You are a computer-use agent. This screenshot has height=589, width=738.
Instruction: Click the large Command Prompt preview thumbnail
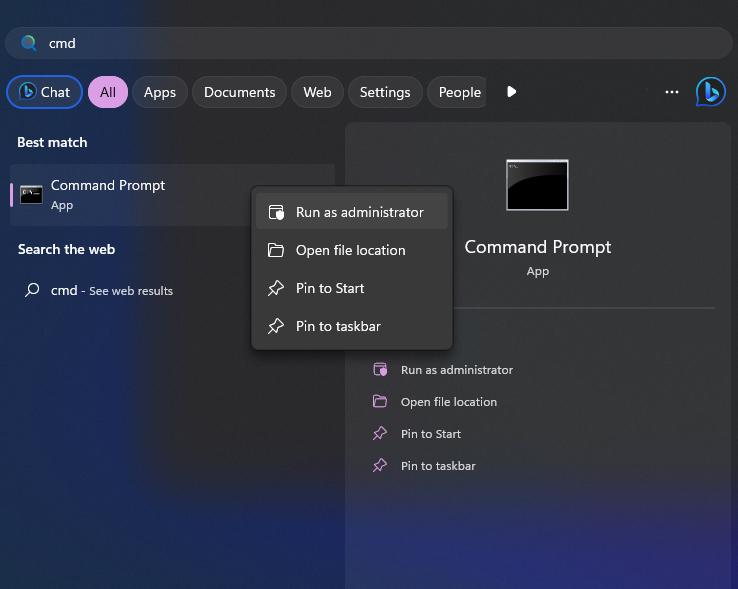pyautogui.click(x=537, y=185)
